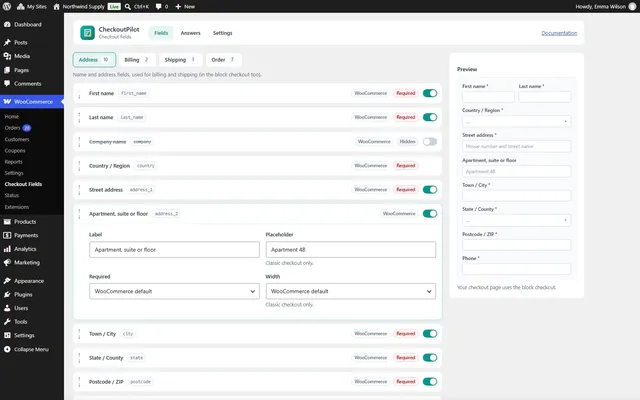The height and width of the screenshot is (400, 640).
Task: Open the CheckoutPilot Settings tab
Action: click(222, 33)
